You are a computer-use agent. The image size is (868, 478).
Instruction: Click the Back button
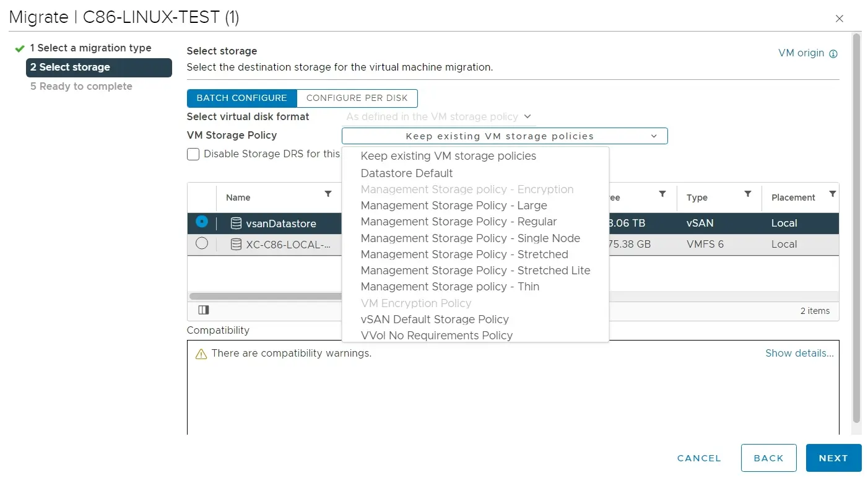click(x=768, y=458)
